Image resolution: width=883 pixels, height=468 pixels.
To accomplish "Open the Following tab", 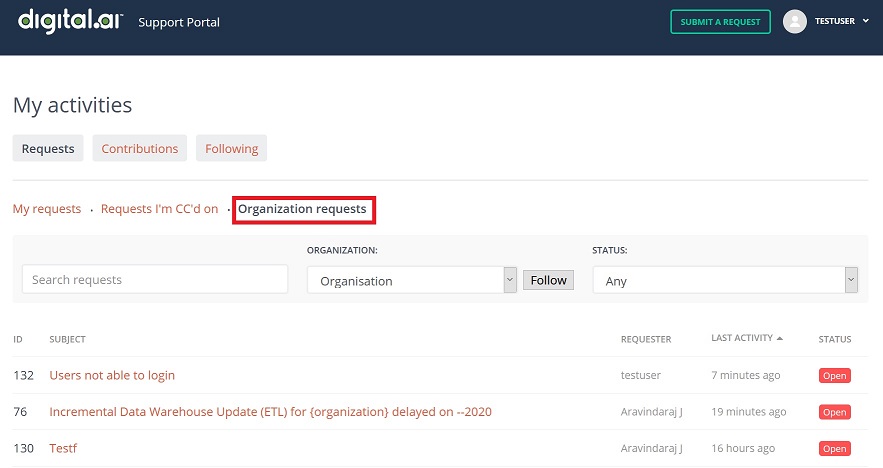I will [231, 148].
